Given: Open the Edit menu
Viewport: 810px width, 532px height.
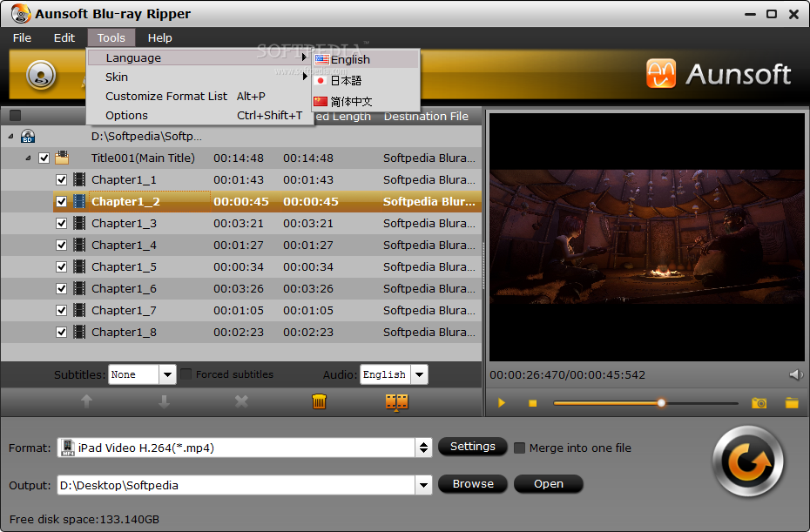Looking at the screenshot, I should point(64,37).
